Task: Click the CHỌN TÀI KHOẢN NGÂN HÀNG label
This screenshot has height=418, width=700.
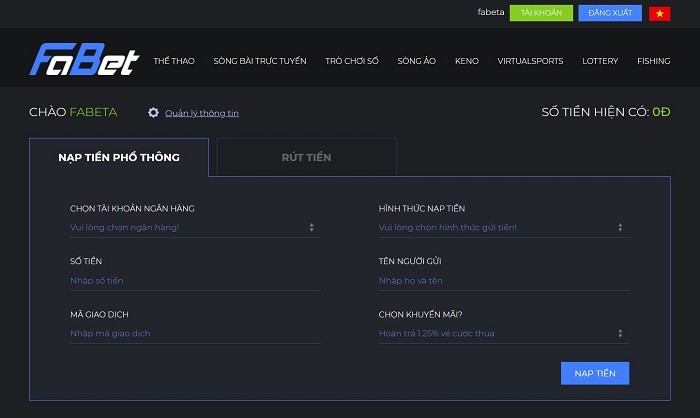Action: (x=132, y=209)
